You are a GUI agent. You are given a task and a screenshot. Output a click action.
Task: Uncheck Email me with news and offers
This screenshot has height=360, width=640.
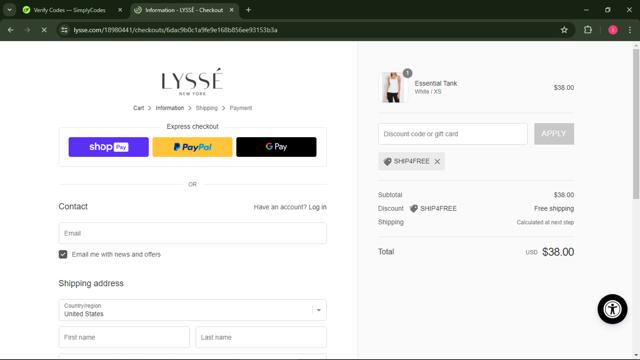click(63, 254)
